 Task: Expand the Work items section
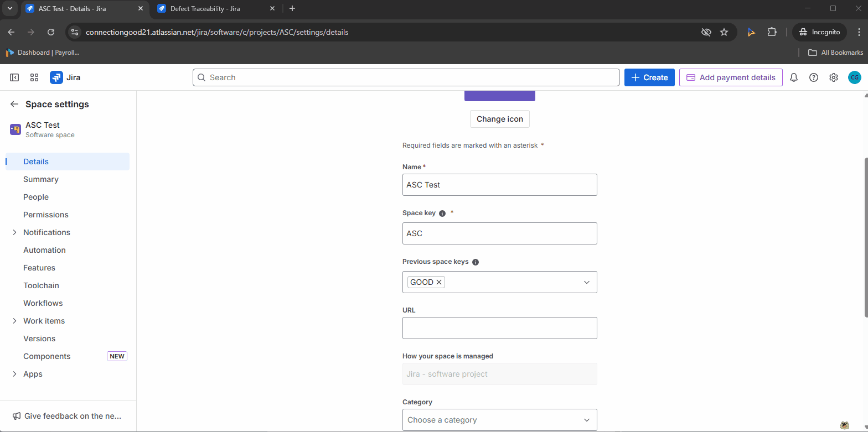[x=14, y=321]
